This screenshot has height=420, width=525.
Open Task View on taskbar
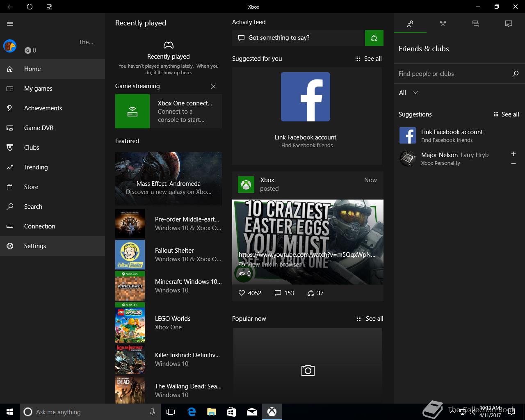(x=171, y=412)
